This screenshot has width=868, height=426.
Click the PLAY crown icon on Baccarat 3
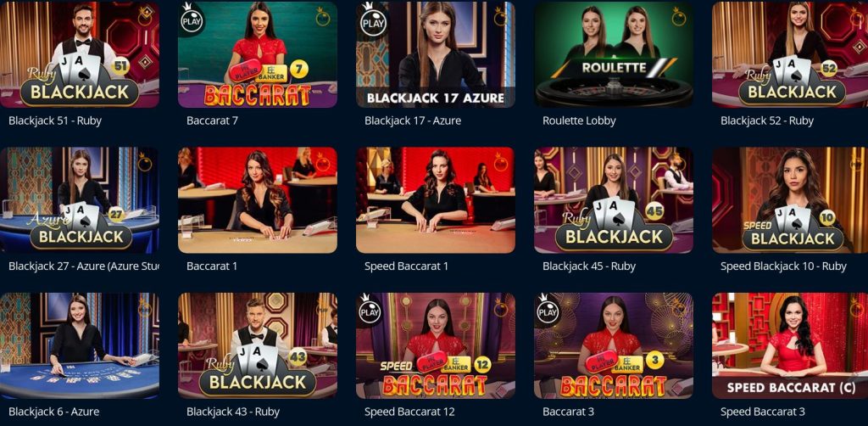(x=548, y=311)
